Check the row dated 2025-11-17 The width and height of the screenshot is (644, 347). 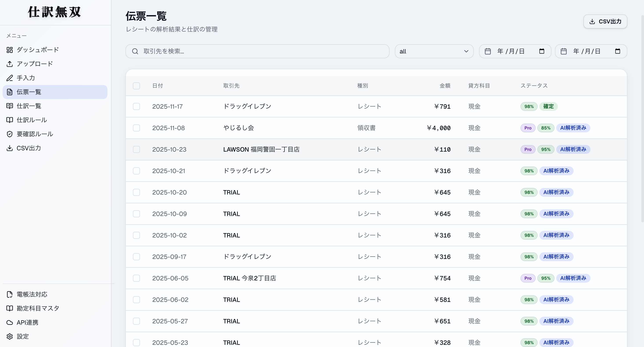pyautogui.click(x=136, y=107)
